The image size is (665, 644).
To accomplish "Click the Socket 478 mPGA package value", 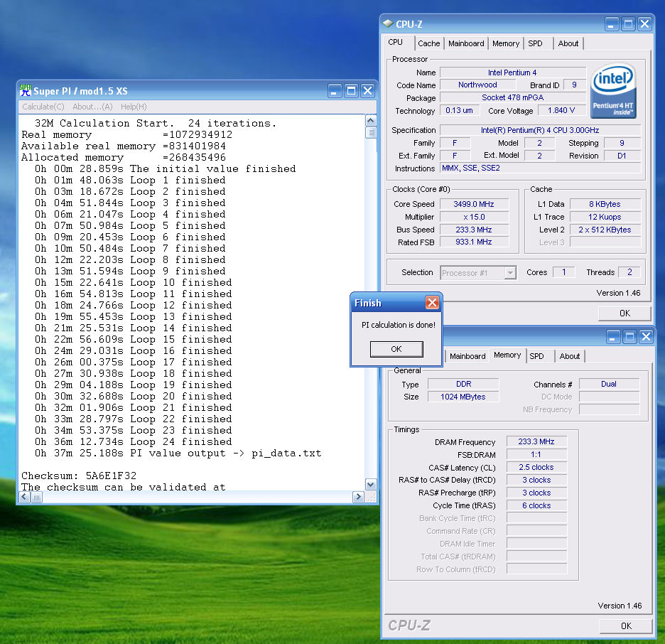I will pyautogui.click(x=513, y=97).
